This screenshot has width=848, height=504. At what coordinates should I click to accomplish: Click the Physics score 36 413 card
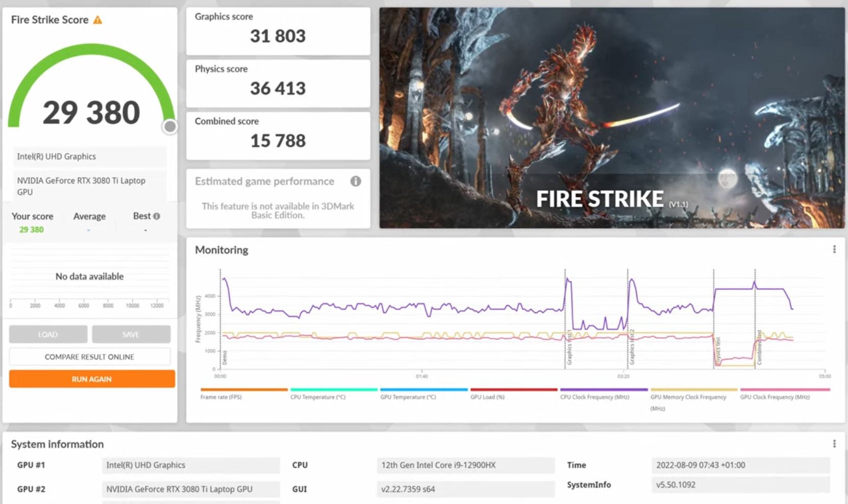(x=278, y=84)
